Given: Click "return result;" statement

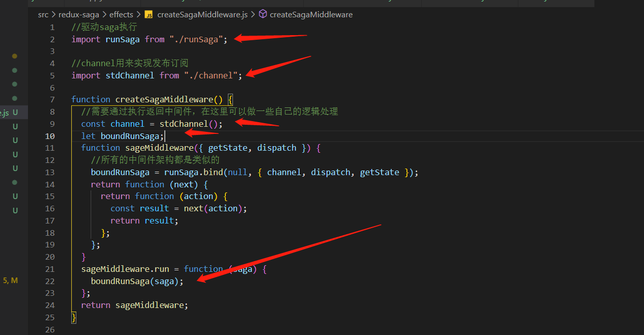Looking at the screenshot, I should coord(144,220).
